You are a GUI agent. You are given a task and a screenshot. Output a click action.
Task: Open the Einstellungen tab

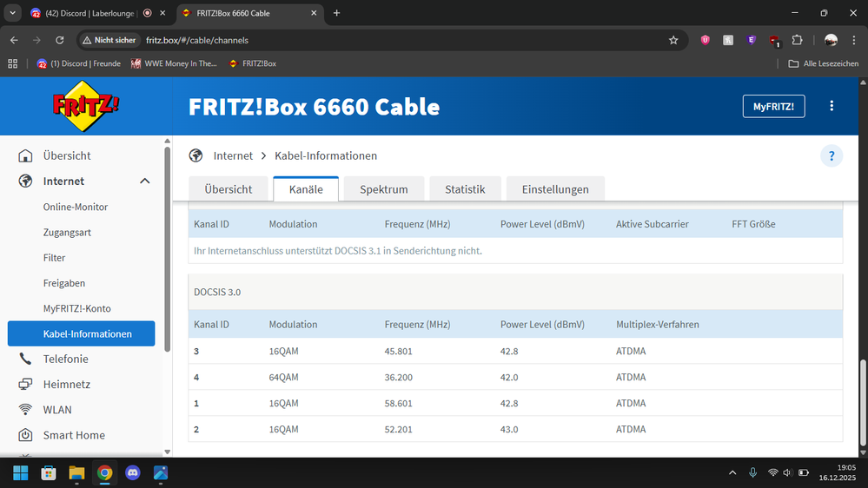pos(555,189)
